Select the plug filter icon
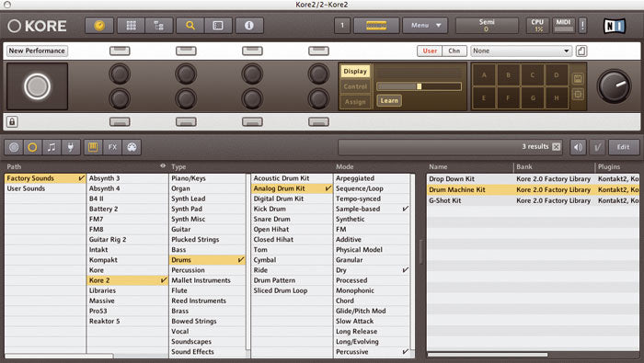Viewport: 644px width, 363px height. pyautogui.click(x=70, y=147)
